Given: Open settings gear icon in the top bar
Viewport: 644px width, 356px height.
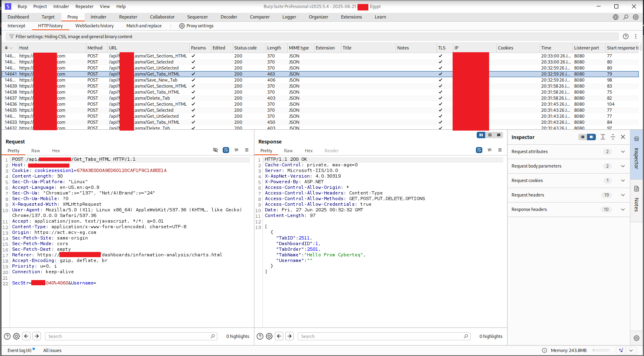Looking at the screenshot, I should (x=636, y=17).
